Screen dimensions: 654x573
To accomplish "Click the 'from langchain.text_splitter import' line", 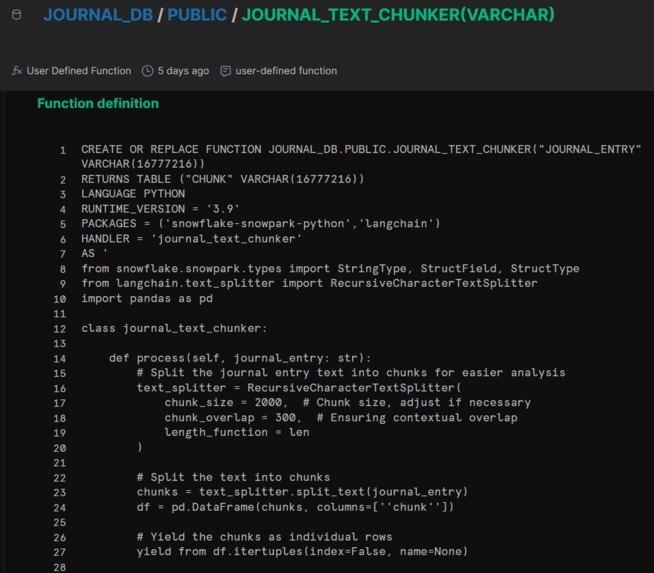I will (309, 284).
